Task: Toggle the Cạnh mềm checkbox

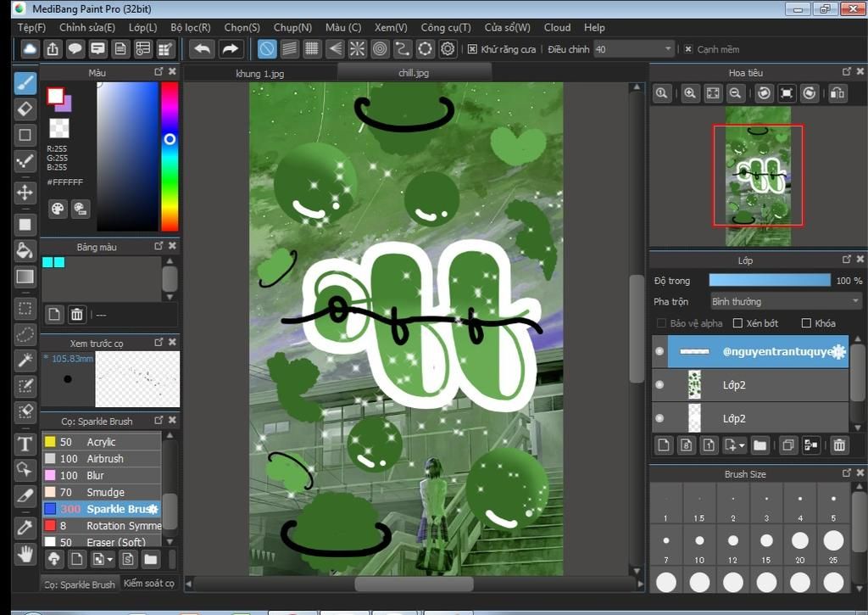Action: pyautogui.click(x=688, y=49)
